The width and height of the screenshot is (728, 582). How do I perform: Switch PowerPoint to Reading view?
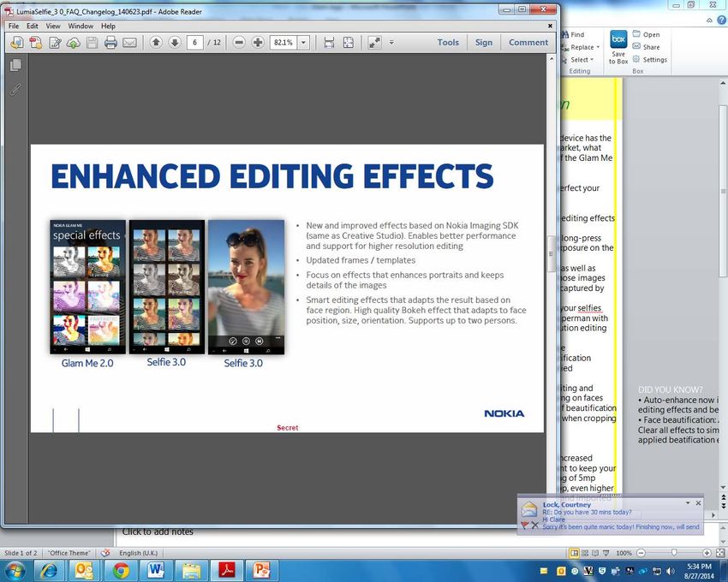[595, 553]
